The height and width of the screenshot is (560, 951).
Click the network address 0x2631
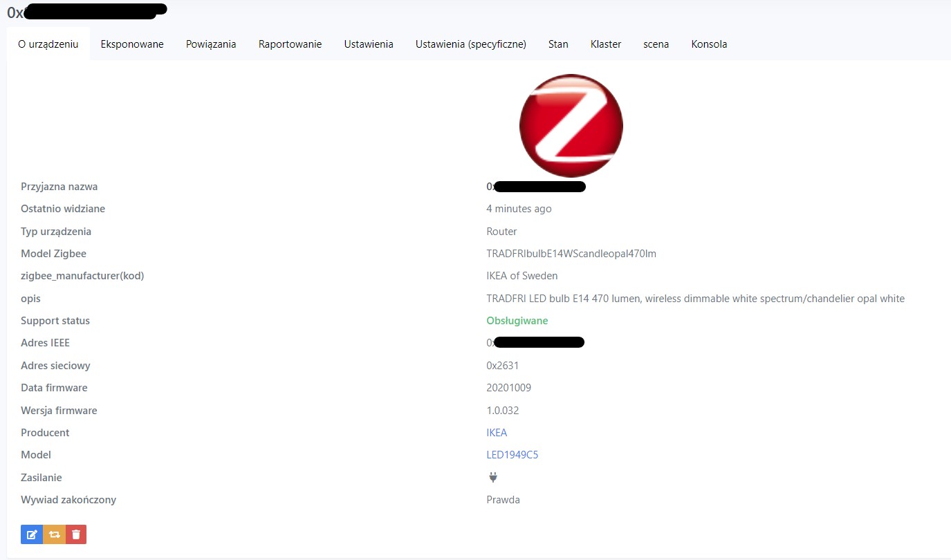(x=503, y=366)
